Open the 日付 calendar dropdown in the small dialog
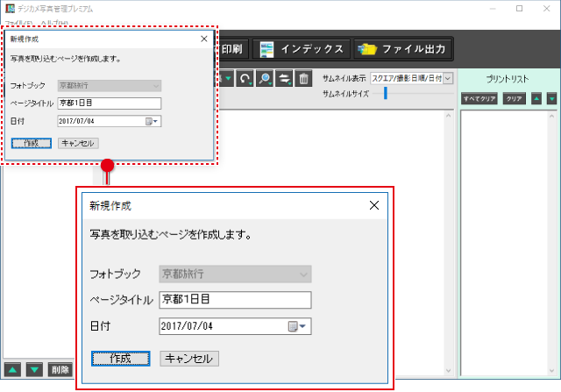The height and width of the screenshot is (392, 561). (152, 121)
